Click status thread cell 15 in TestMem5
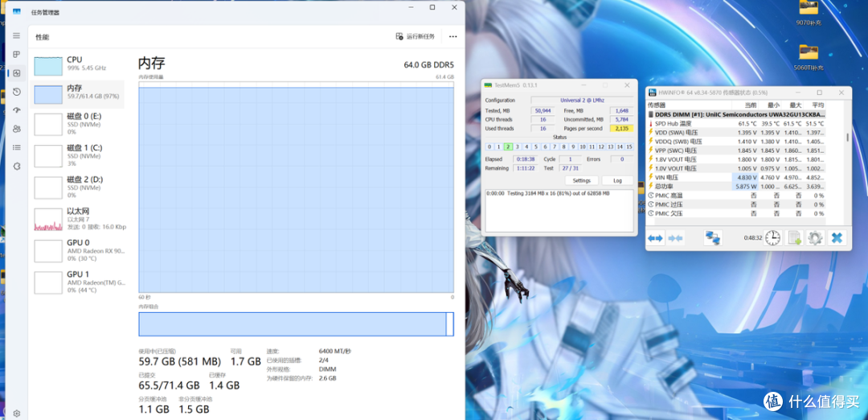The height and width of the screenshot is (420, 868). click(628, 146)
